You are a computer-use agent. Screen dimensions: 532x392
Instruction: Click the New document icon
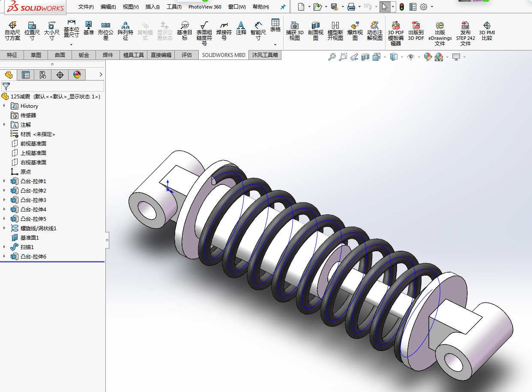point(301,6)
